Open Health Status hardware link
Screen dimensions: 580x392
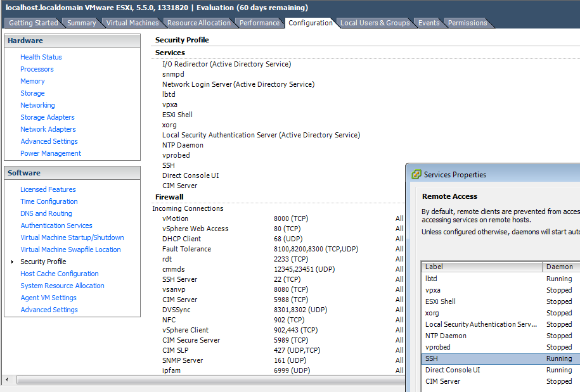(x=41, y=57)
